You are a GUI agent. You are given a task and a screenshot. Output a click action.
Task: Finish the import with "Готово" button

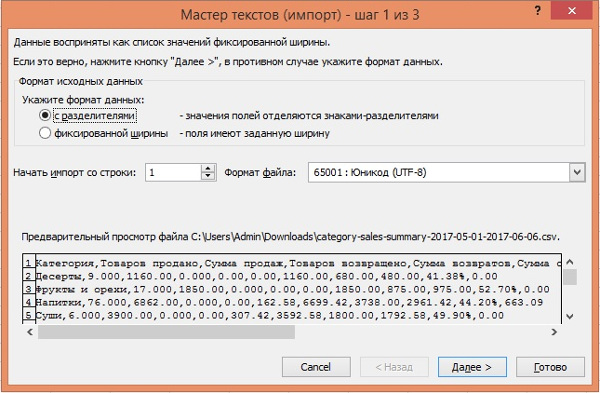pyautogui.click(x=550, y=367)
